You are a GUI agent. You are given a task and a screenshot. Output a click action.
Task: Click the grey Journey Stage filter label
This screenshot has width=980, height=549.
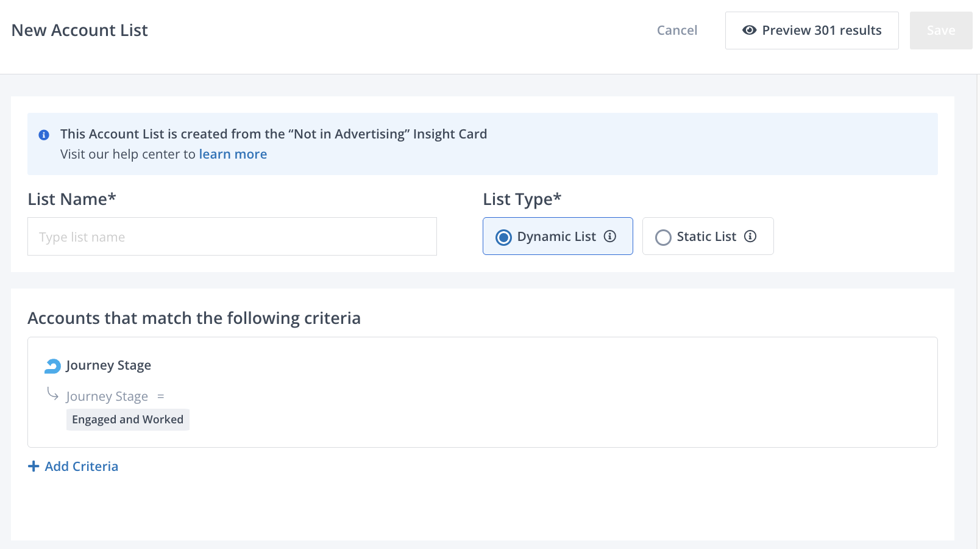(107, 396)
